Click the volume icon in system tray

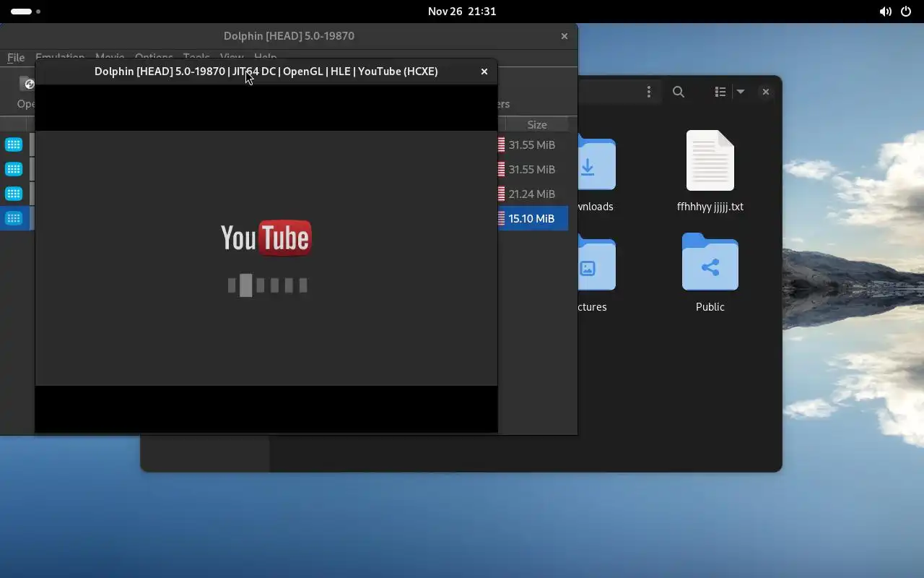coord(885,12)
